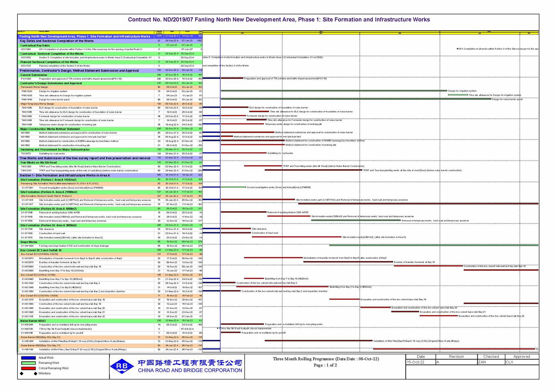Select the 'Contractual Key Dates' group row
The width and height of the screenshot is (555, 392).
click(110, 45)
